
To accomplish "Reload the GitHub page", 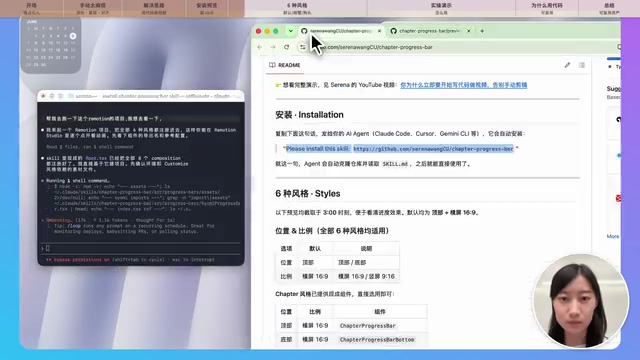I will pyautogui.click(x=287, y=47).
